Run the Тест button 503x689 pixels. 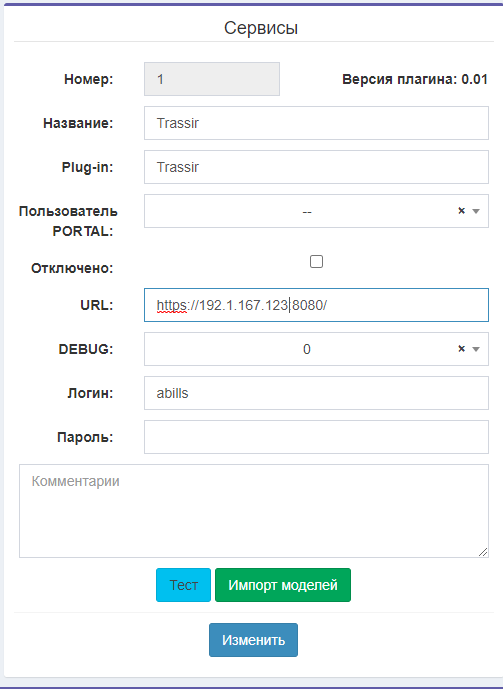click(184, 585)
